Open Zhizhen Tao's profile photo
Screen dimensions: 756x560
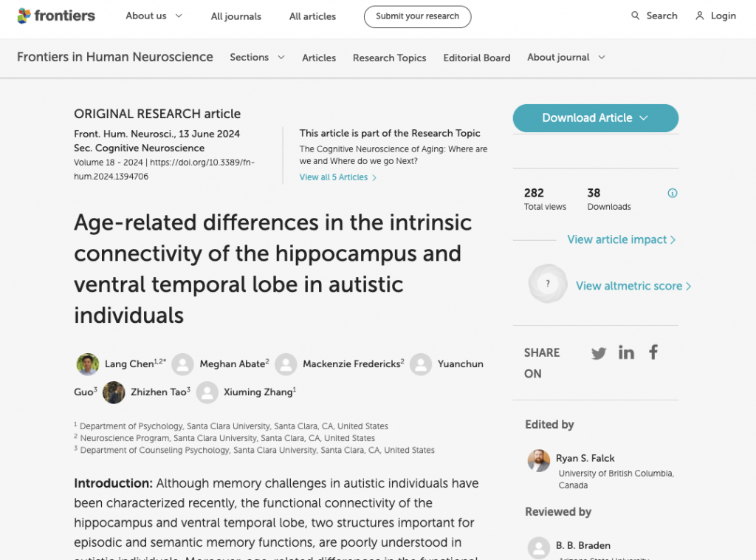pyautogui.click(x=114, y=392)
